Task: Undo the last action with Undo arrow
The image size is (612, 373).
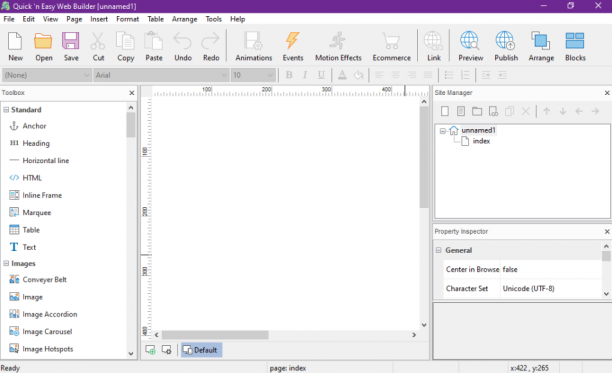Action: [183, 46]
